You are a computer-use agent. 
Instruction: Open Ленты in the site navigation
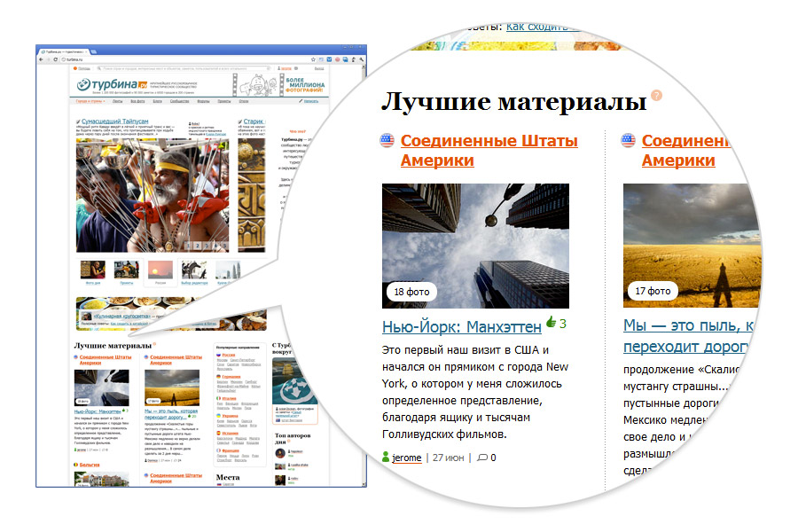coord(118,101)
